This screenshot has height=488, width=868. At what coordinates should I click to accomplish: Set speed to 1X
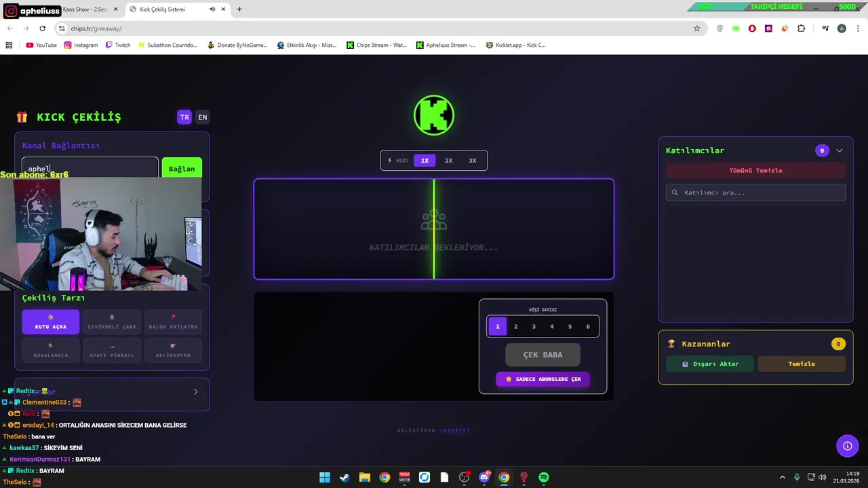(425, 161)
